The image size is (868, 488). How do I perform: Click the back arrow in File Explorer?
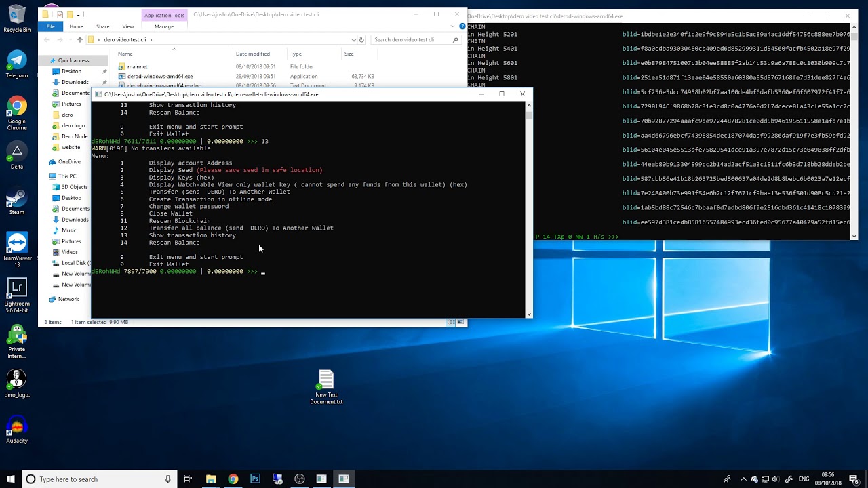click(46, 39)
